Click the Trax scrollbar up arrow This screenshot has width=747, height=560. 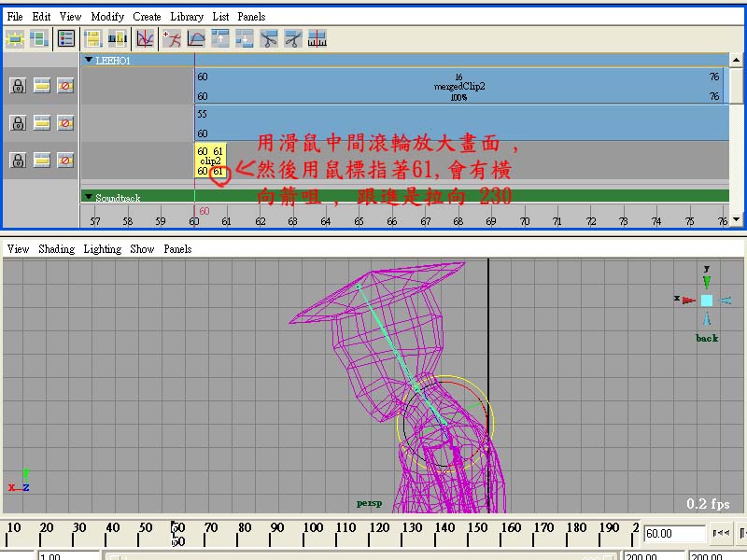pyautogui.click(x=736, y=60)
